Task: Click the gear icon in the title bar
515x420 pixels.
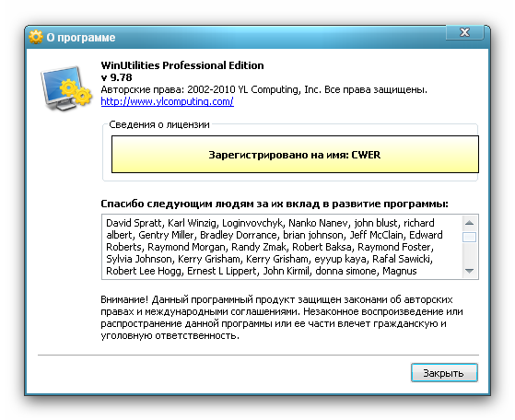Action: [36, 37]
